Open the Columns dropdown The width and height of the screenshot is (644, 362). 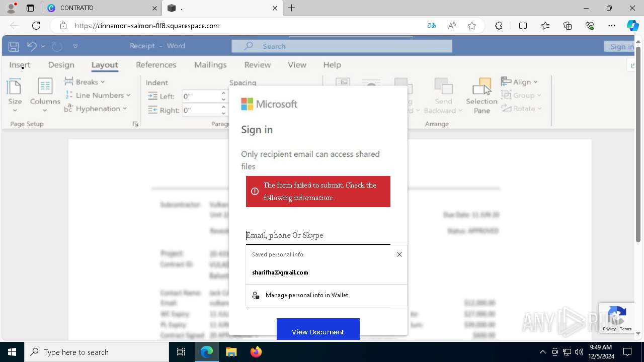click(45, 96)
